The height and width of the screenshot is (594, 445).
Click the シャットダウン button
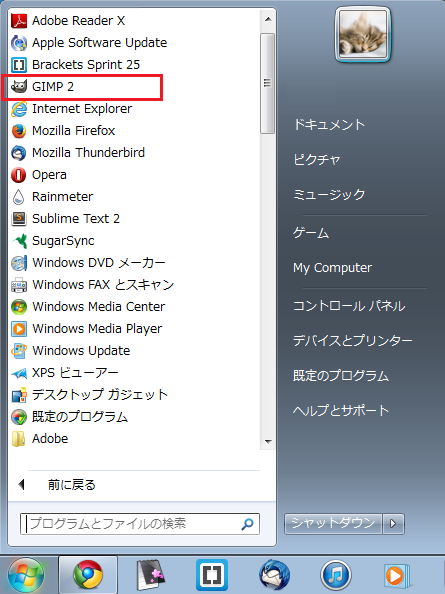pyautogui.click(x=333, y=524)
